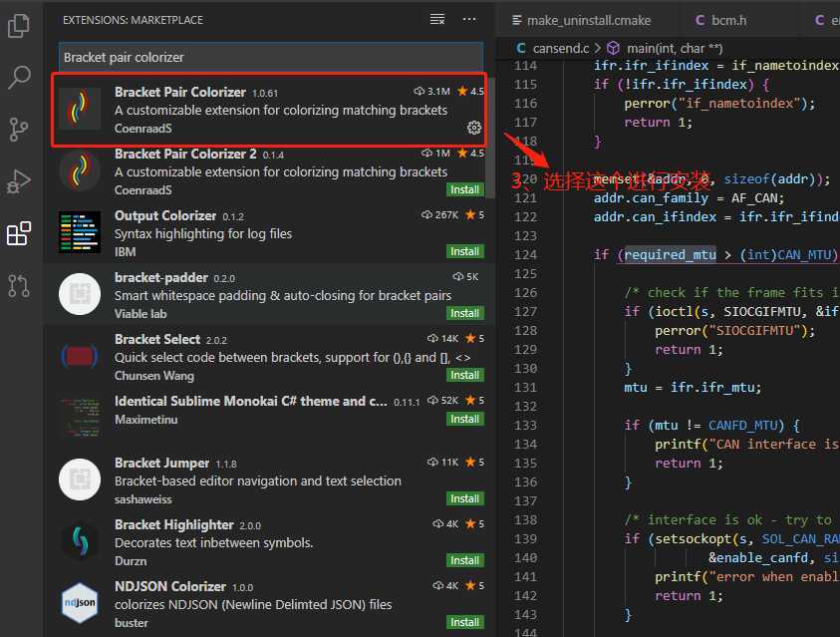Viewport: 840px width, 637px height.
Task: Switch to bcm.h editor tab
Action: (721, 20)
